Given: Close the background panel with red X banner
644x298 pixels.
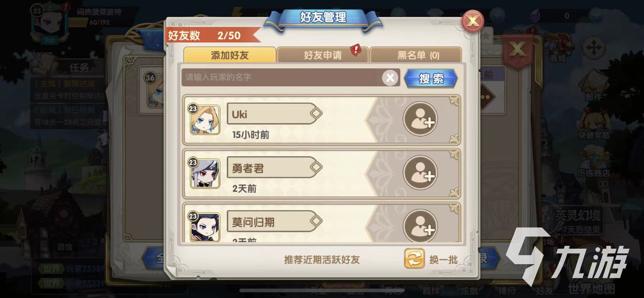Looking at the screenshot, I should tap(517, 49).
